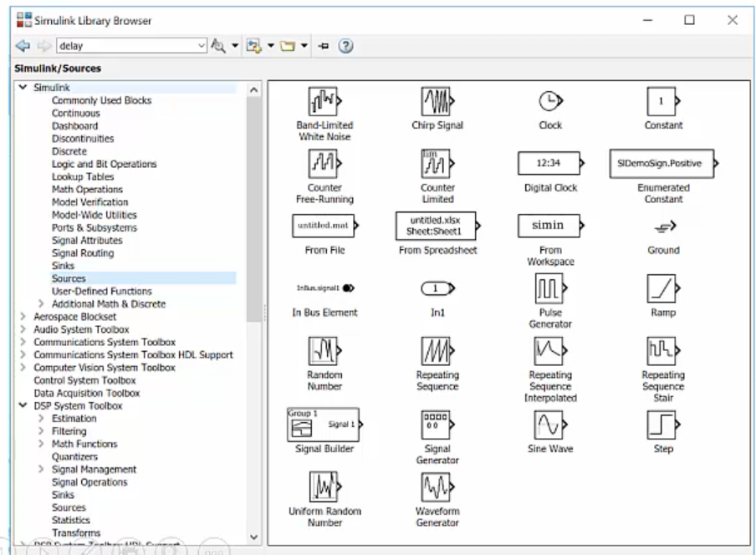This screenshot has width=756, height=555.
Task: Click the new model toolbar icon
Action: click(x=253, y=46)
